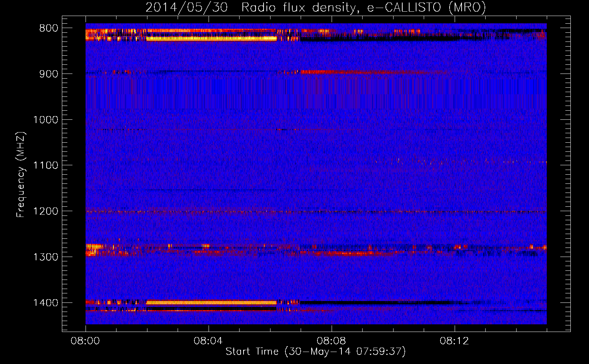This screenshot has width=589, height=364.
Task: Select the 1000 frequency tick label
Action: pos(46,120)
